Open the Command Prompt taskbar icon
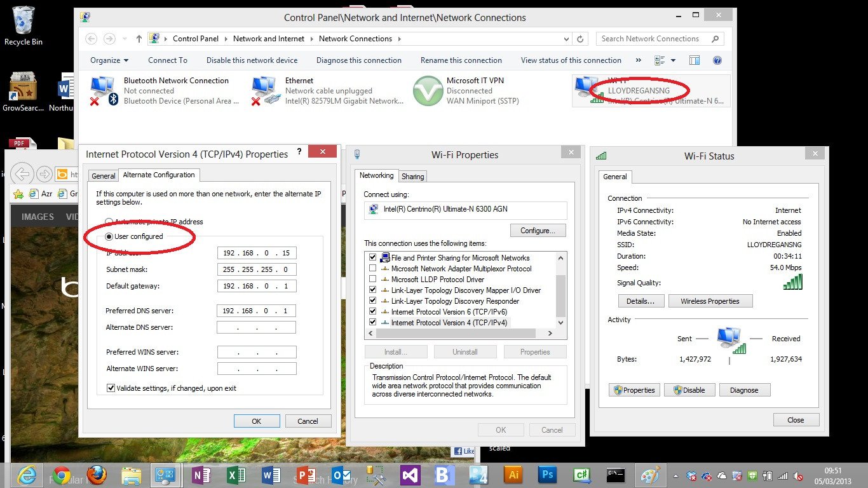Screen dimensions: 868x488 [x=615, y=475]
